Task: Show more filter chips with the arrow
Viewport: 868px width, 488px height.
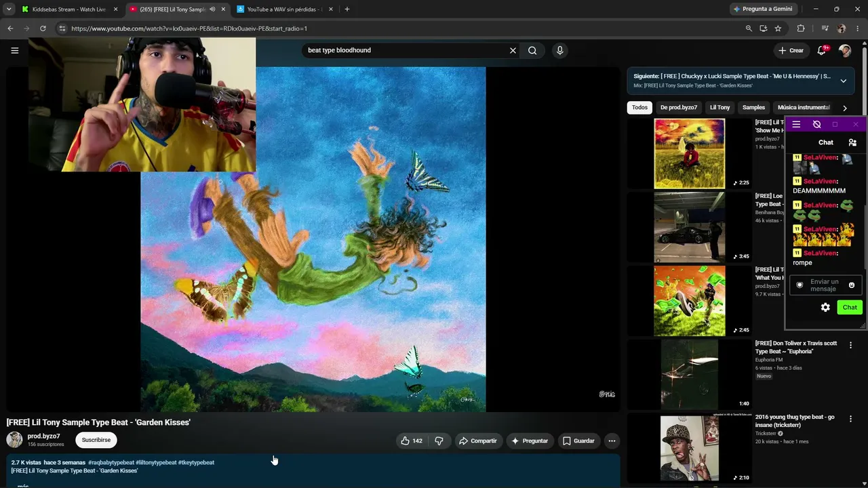Action: pos(844,108)
